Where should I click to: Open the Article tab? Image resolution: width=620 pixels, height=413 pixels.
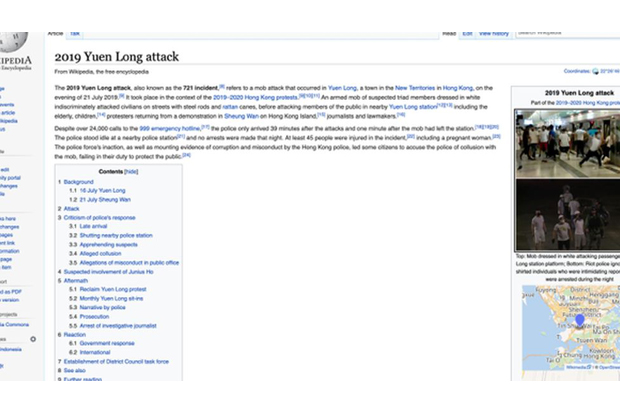[x=55, y=34]
